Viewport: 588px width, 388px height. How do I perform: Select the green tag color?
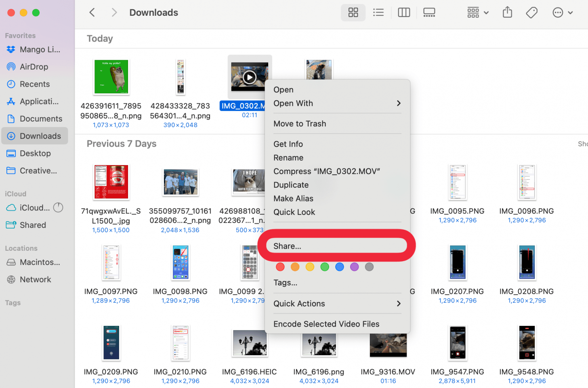click(325, 267)
